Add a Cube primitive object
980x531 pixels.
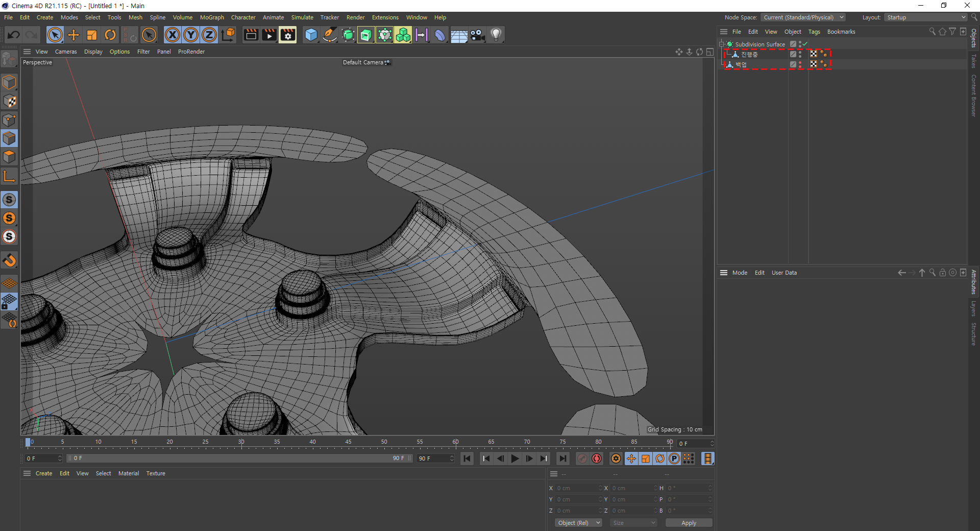pos(311,35)
